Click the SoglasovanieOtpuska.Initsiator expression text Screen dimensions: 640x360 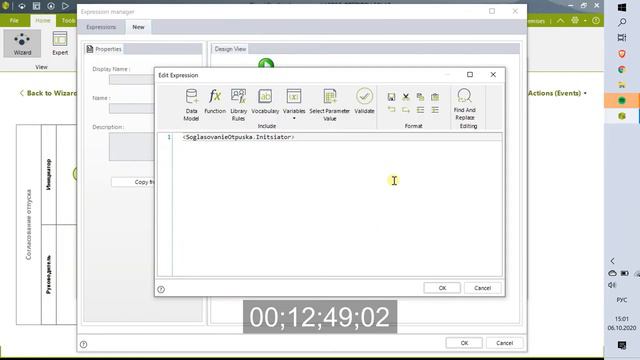[x=238, y=137]
